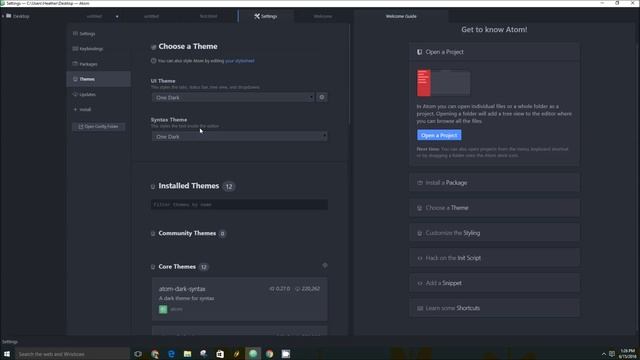
Task: Expand the Learn some Shortcuts guide section
Action: 494,308
